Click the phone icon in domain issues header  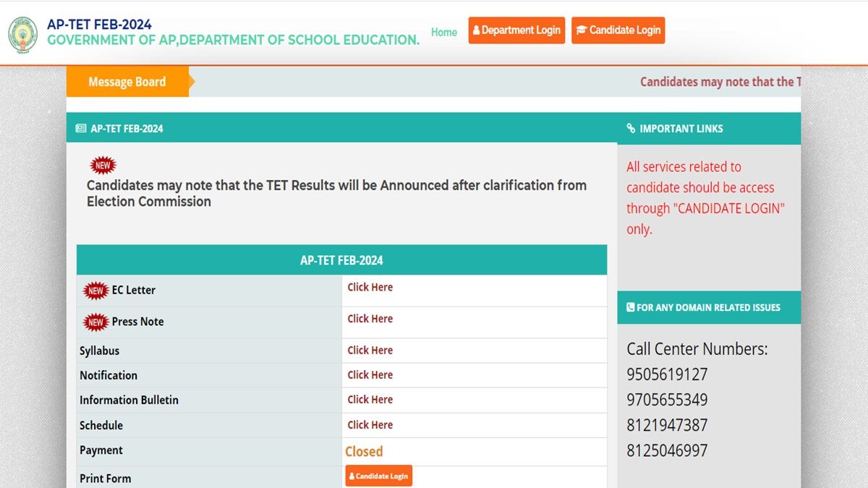click(x=631, y=307)
